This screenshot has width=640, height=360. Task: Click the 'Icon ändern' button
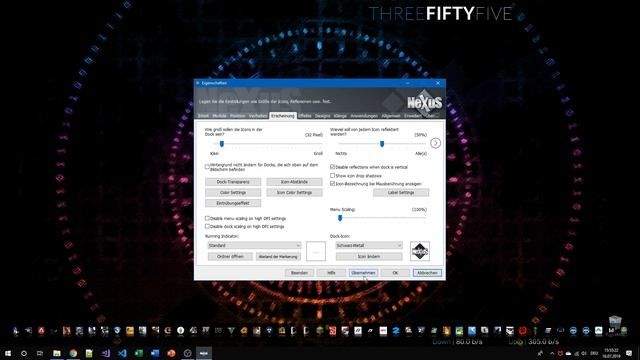coord(369,256)
